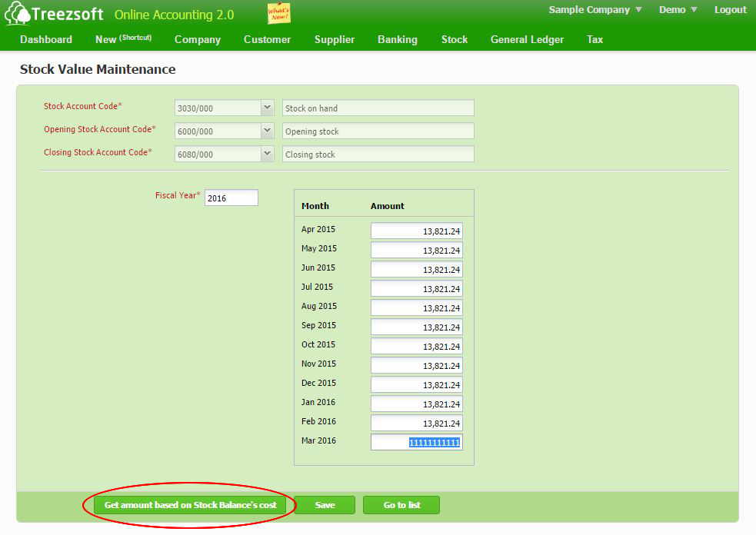The width and height of the screenshot is (756, 535).
Task: Open the Sample Company dropdown
Action: click(x=594, y=9)
